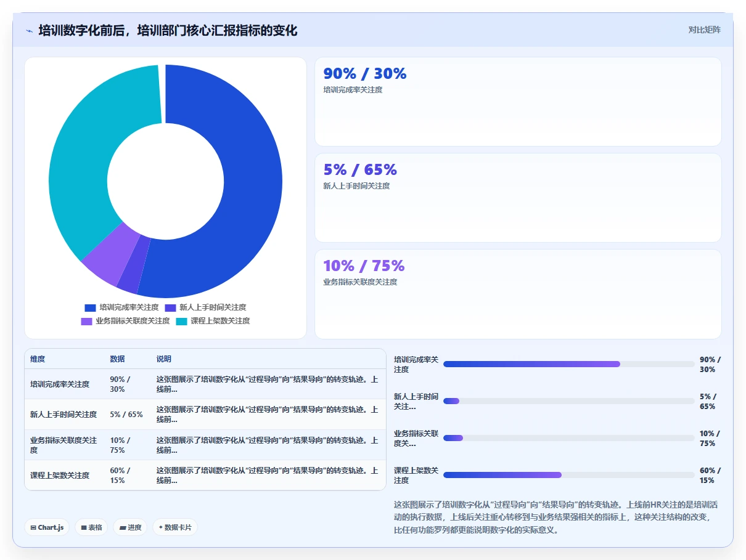The width and height of the screenshot is (746, 560).
Task: Toggle 课程上架数关注度 legend color box
Action: click(x=182, y=321)
